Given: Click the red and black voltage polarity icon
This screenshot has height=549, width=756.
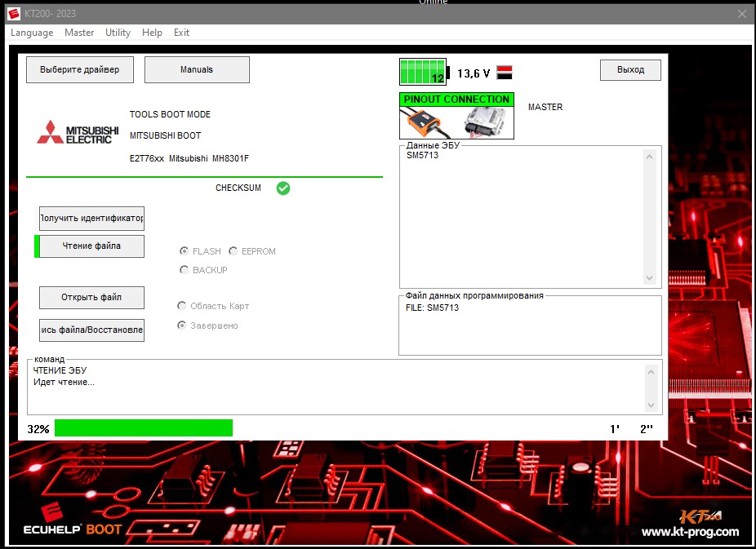Looking at the screenshot, I should point(505,73).
